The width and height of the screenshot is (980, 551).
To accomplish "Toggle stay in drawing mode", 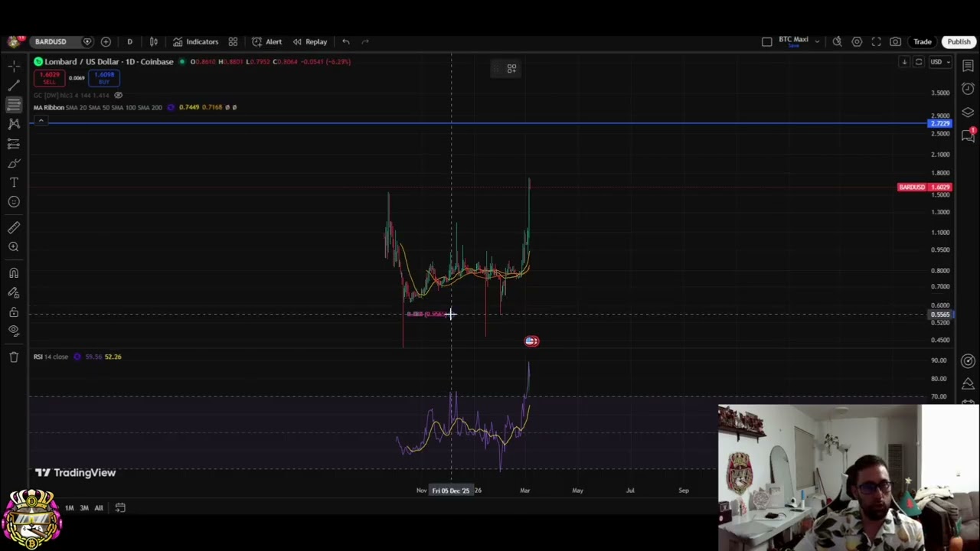I will click(x=14, y=292).
